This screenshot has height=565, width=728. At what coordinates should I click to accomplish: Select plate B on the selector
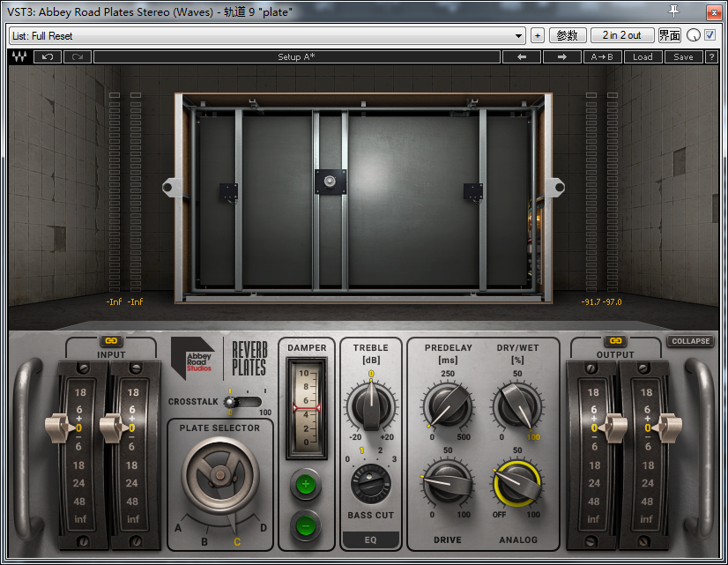[204, 541]
